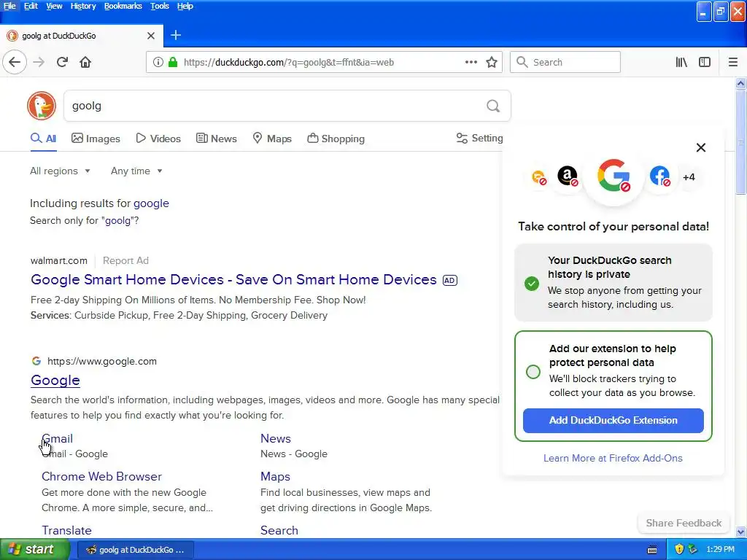Open the Maps sitelink under Google result

pos(275,476)
